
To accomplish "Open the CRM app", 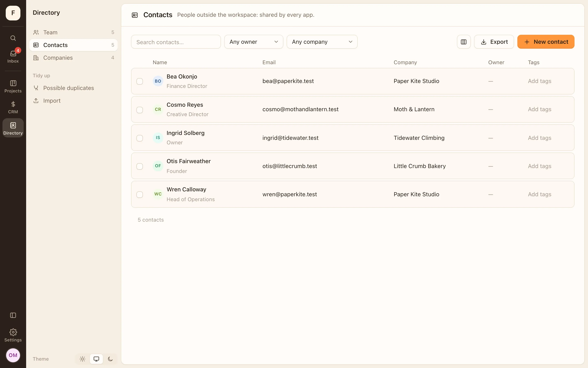I will [13, 107].
